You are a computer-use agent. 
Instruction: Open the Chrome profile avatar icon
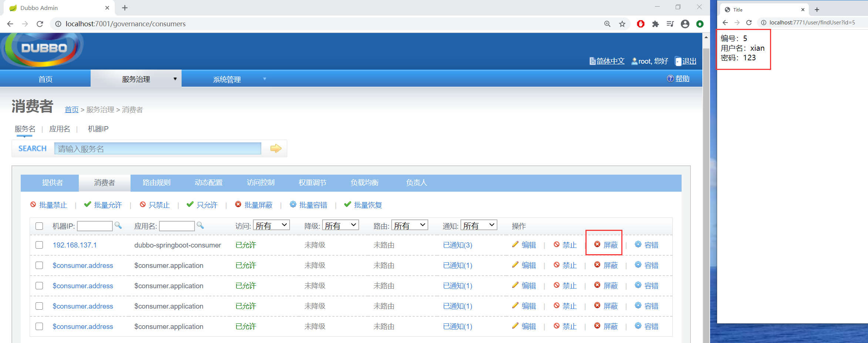pos(685,24)
